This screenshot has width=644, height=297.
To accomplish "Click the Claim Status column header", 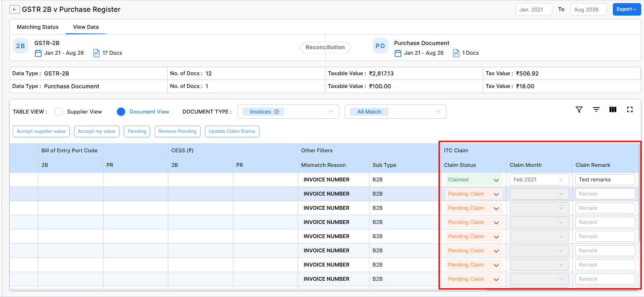I will 460,165.
